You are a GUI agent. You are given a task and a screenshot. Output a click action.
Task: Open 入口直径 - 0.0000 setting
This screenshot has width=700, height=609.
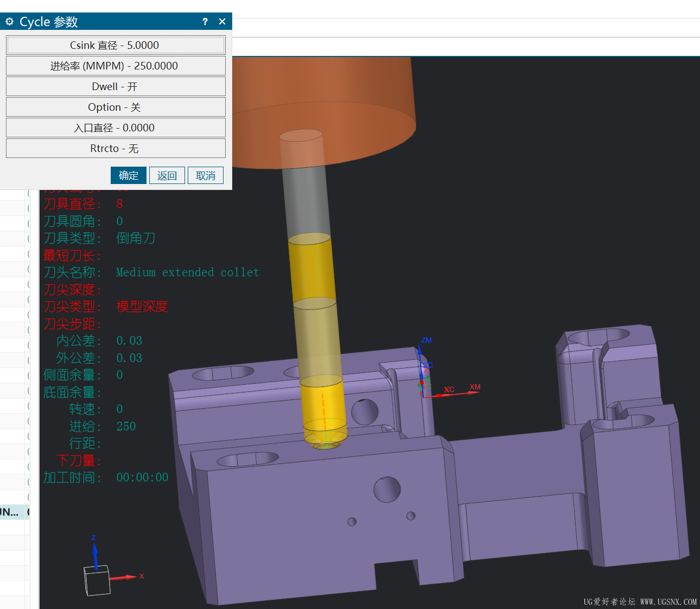[x=116, y=128]
